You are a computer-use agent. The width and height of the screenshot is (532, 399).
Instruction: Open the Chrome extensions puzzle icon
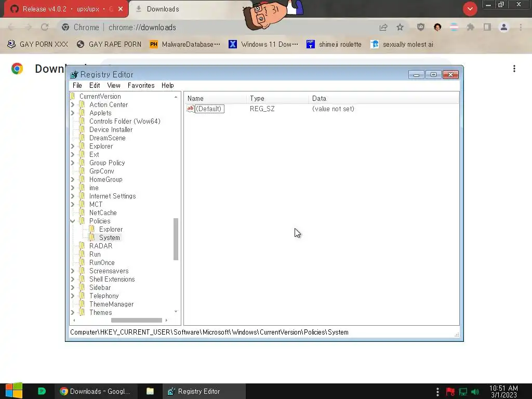tap(470, 28)
